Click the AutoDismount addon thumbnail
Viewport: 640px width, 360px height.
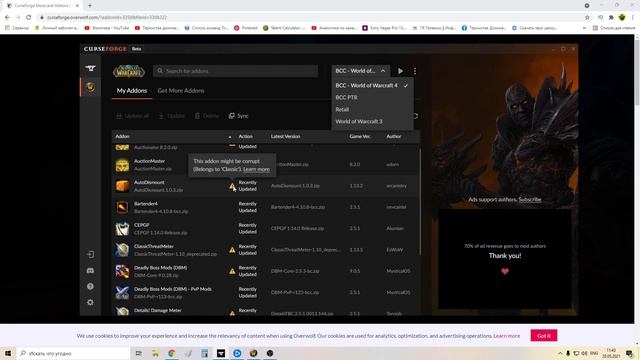click(122, 186)
